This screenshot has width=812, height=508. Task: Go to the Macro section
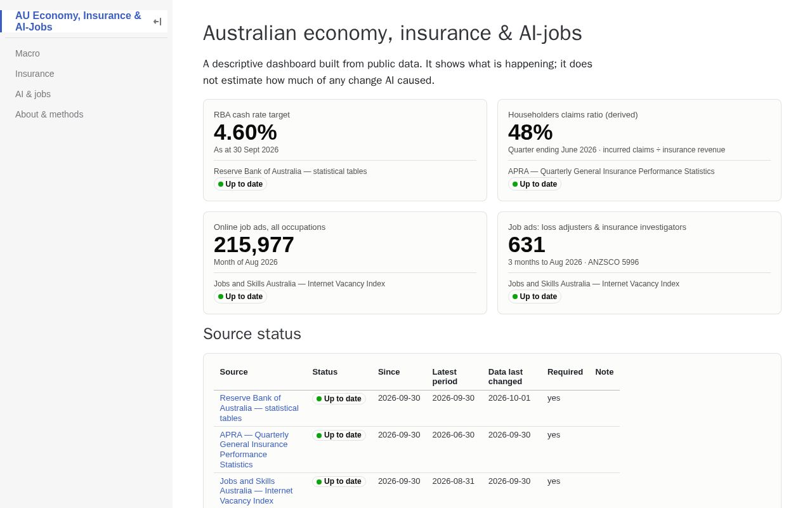27,53
